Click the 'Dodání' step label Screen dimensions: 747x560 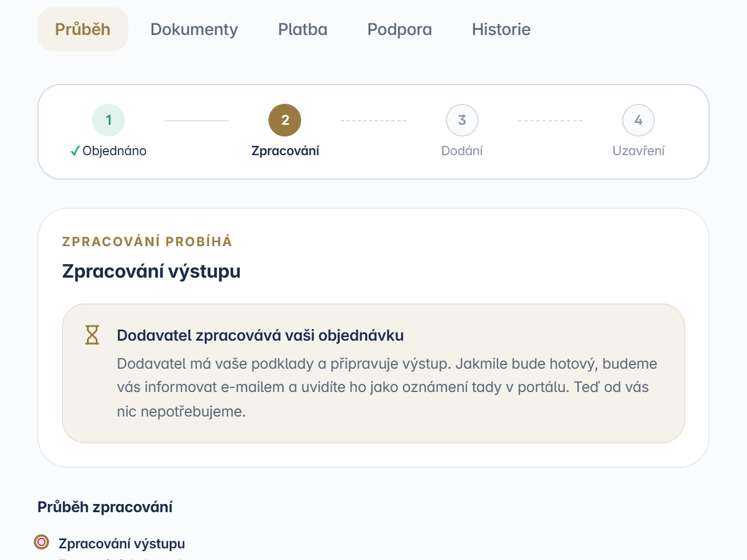(462, 151)
